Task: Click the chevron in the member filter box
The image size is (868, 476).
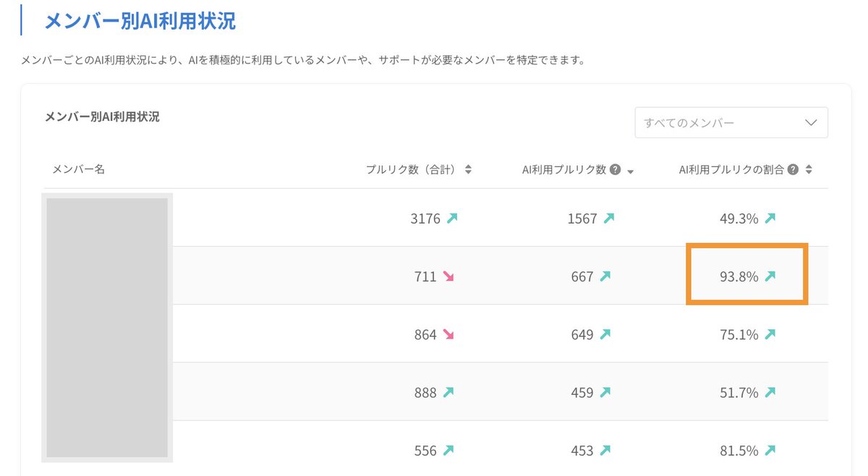Action: (810, 122)
